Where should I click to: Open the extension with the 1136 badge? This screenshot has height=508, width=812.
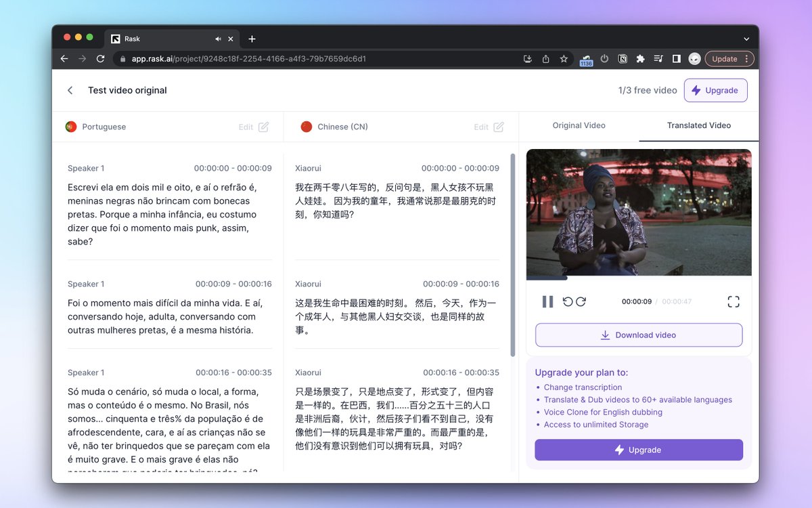click(586, 60)
